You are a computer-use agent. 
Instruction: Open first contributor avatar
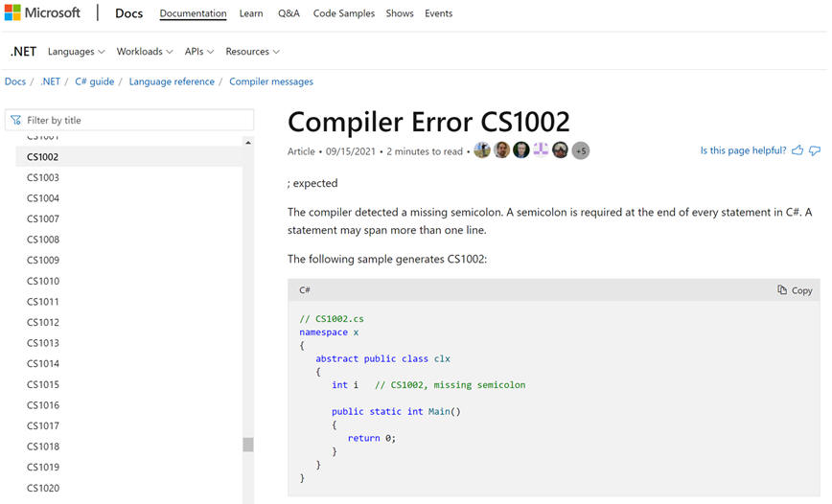pos(482,150)
